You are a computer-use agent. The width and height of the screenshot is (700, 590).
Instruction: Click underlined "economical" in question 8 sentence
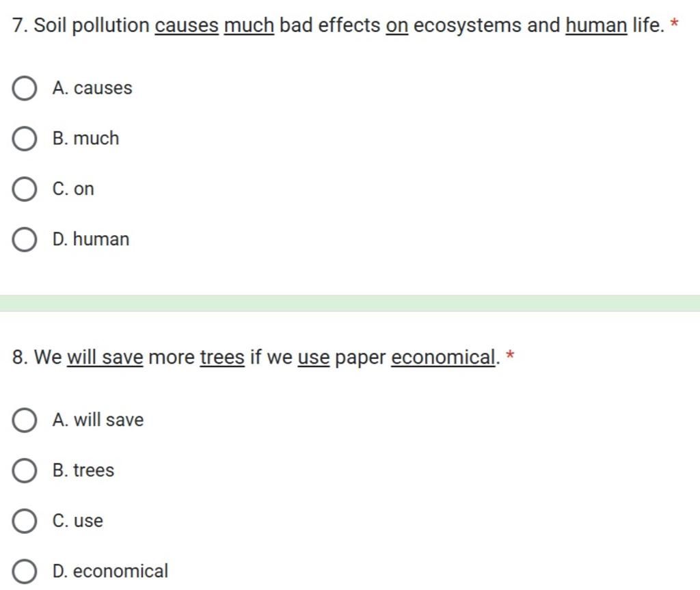(442, 358)
